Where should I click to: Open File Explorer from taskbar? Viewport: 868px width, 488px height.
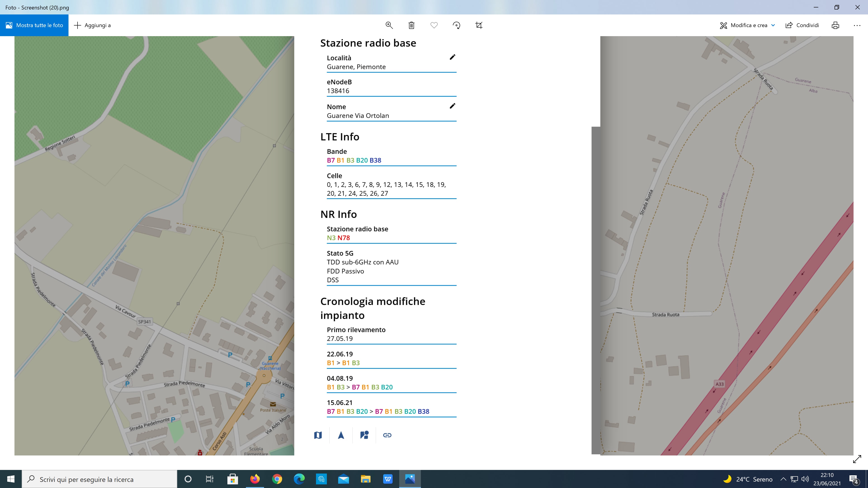tap(366, 479)
